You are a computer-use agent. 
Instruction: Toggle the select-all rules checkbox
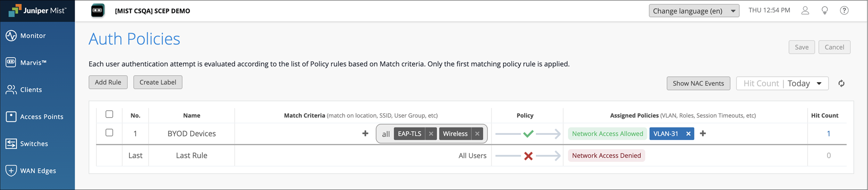point(109,114)
